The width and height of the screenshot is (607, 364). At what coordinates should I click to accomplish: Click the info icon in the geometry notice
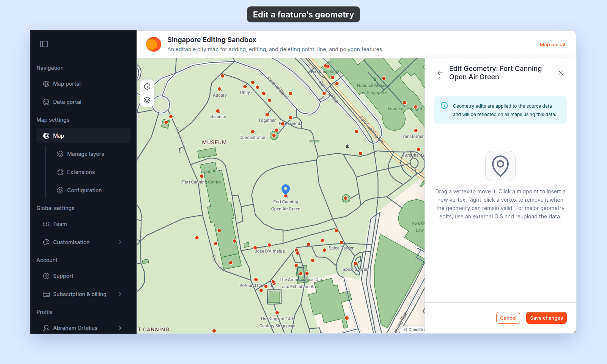click(x=444, y=106)
